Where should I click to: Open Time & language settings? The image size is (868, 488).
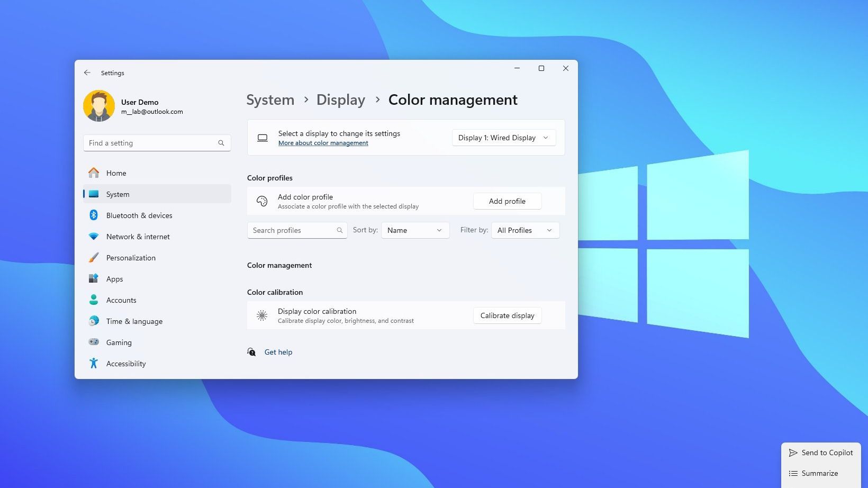157,321
